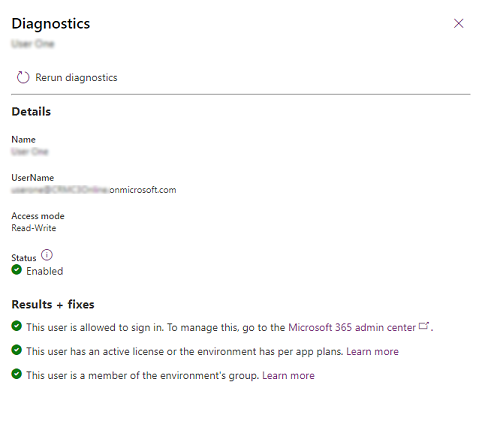Click the Rerun diagnostics circular arrow icon
This screenshot has width=482, height=421.
(x=23, y=77)
